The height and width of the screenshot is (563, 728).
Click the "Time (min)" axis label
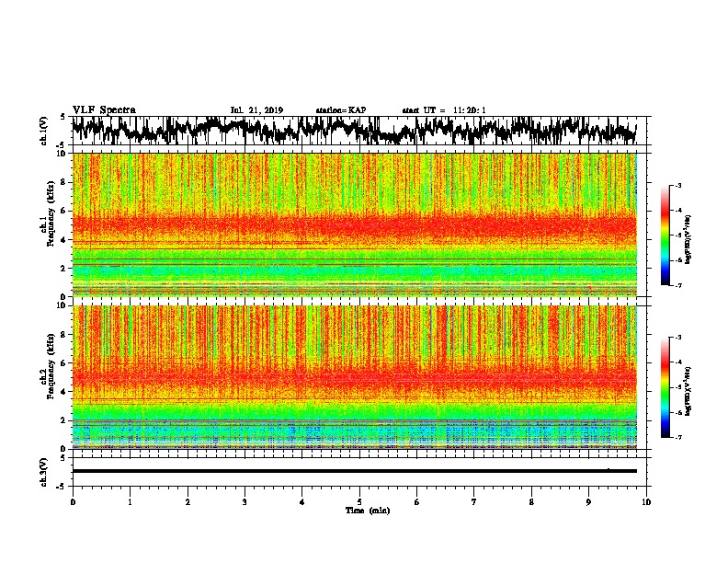368,511
